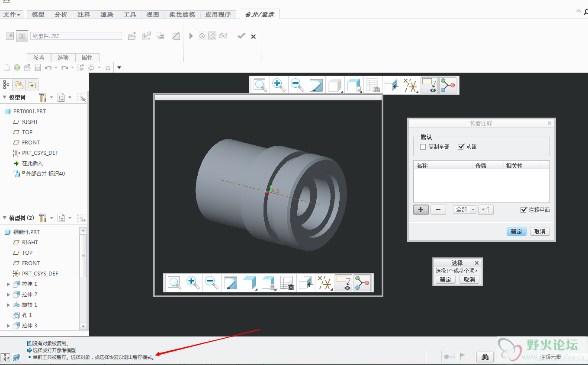Switch to the 柔性建模 ribbon tab

tap(182, 14)
